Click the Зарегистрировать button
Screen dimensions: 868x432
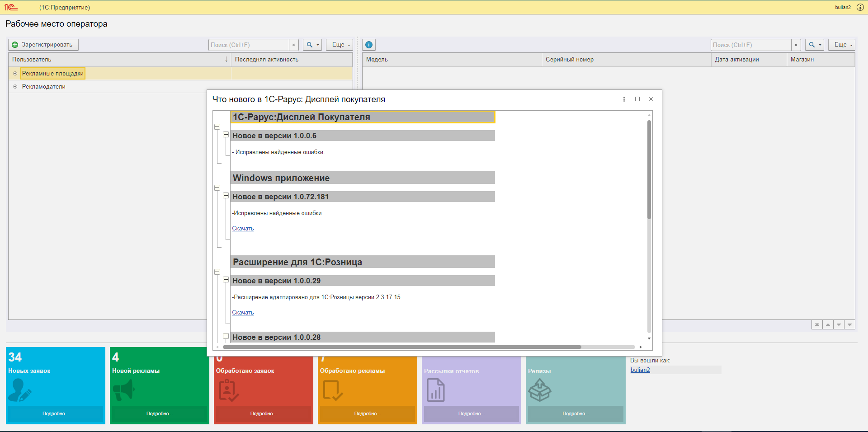(x=43, y=45)
